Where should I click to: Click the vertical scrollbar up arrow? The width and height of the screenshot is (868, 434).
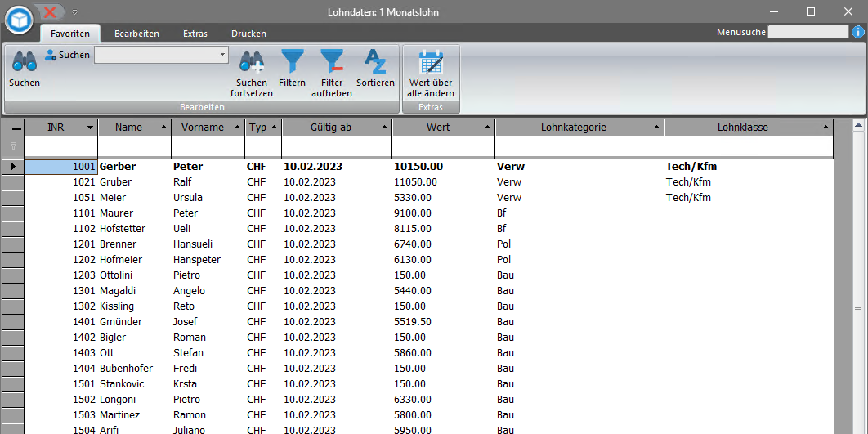pos(858,126)
